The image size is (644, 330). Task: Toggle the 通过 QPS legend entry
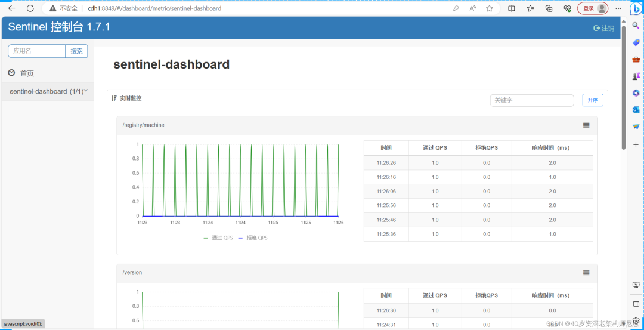218,238
